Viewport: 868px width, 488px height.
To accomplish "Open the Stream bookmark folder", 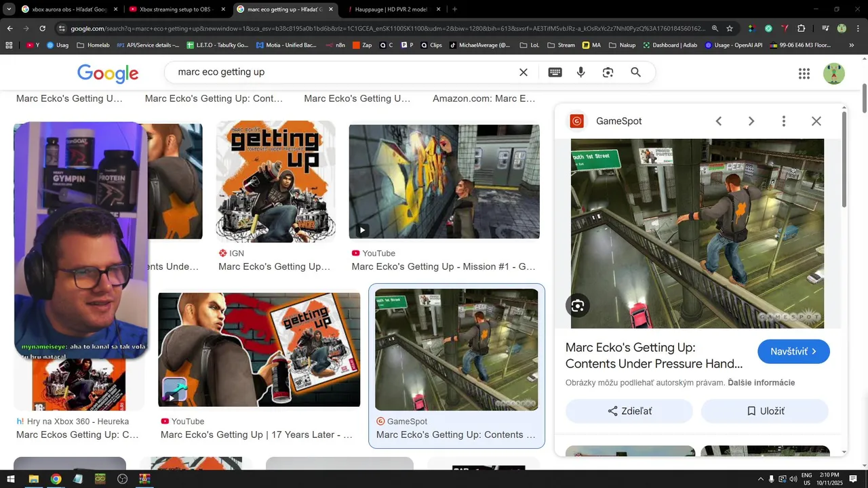I will point(561,45).
